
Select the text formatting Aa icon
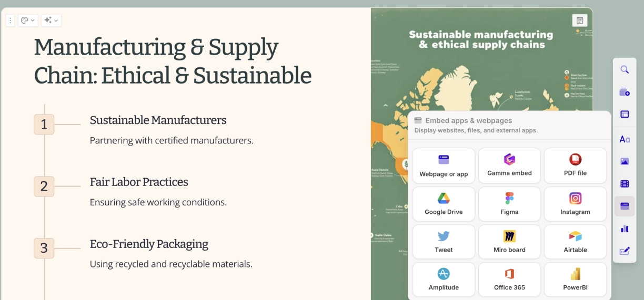[625, 139]
